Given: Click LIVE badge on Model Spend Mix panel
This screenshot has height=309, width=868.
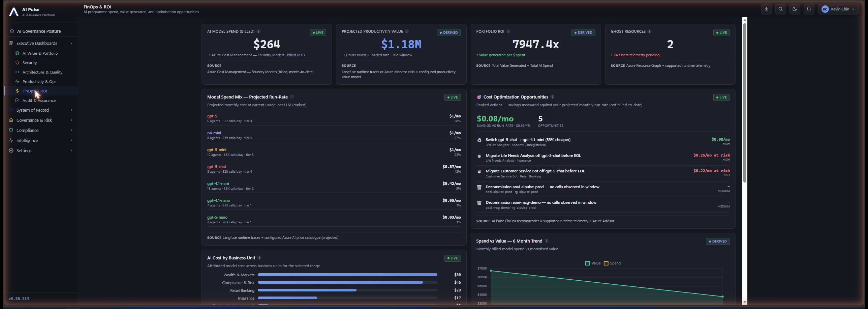Looking at the screenshot, I should (453, 97).
